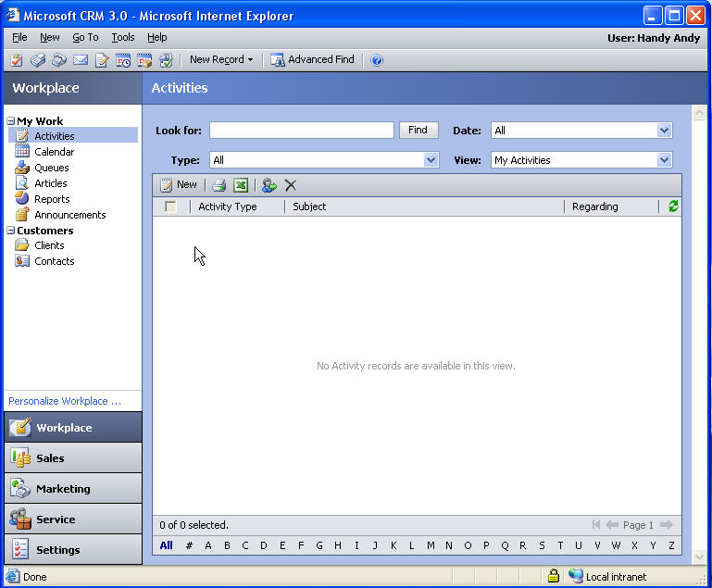This screenshot has height=588, width=712.
Task: Click the new Appointment calendar-clock icon
Action: click(x=123, y=60)
